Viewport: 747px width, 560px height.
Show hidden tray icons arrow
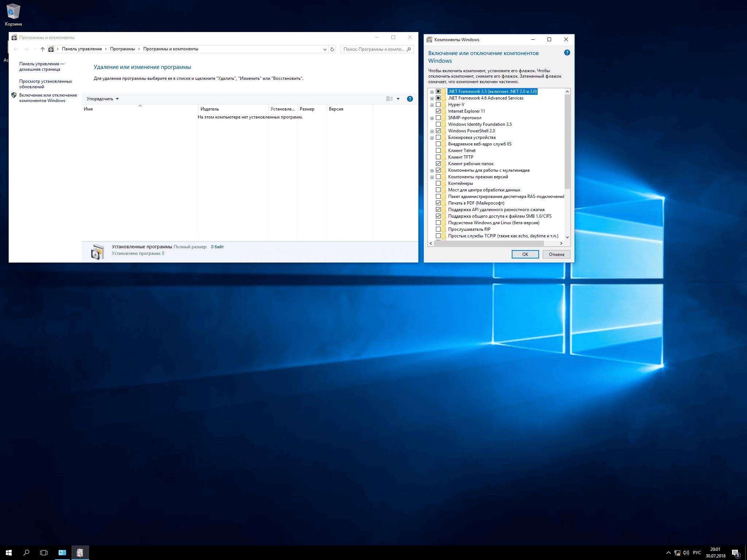668,553
